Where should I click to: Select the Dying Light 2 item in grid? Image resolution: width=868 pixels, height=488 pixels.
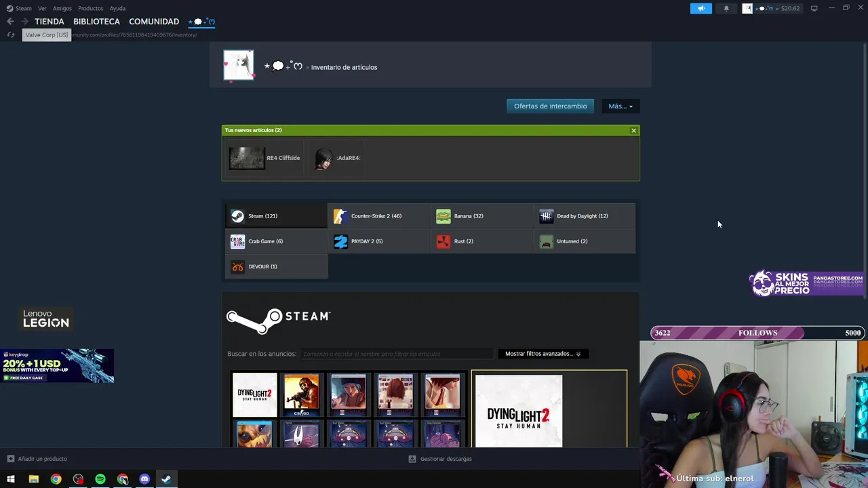point(255,394)
